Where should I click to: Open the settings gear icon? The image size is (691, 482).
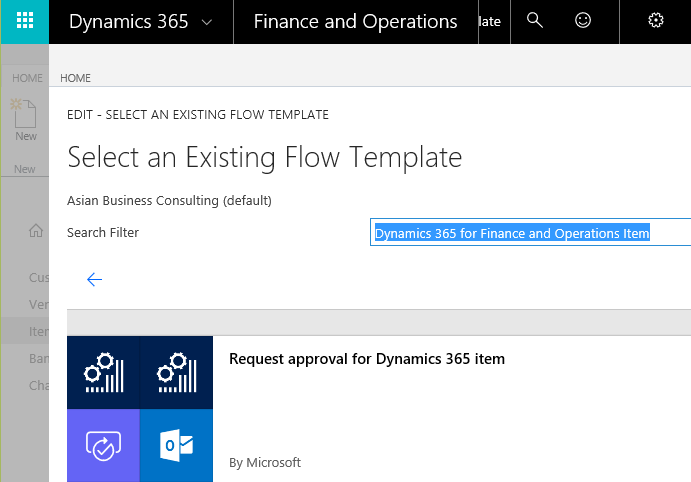tap(656, 20)
